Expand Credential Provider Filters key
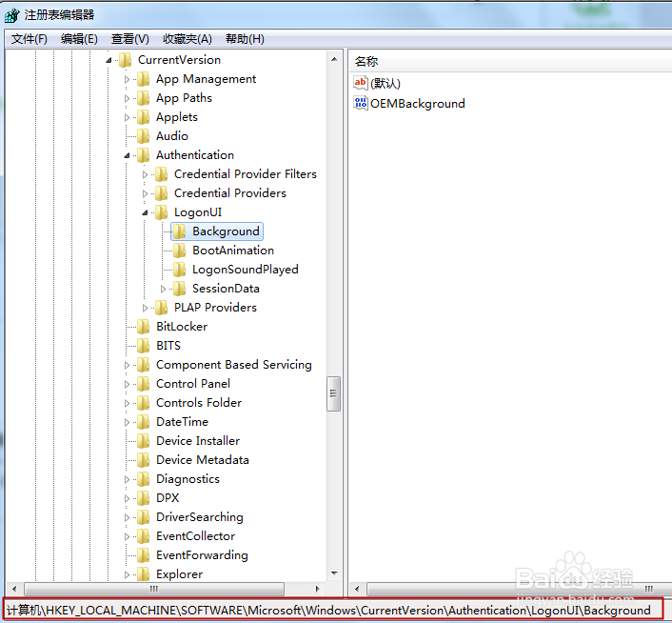The height and width of the screenshot is (623, 672). (145, 174)
